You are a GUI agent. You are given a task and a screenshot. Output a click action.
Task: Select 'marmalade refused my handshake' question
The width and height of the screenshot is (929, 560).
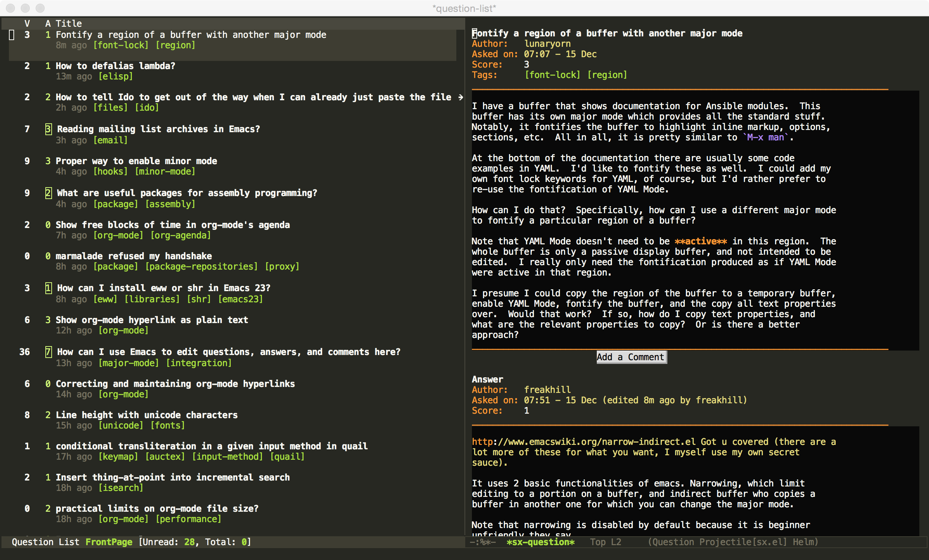click(x=134, y=256)
